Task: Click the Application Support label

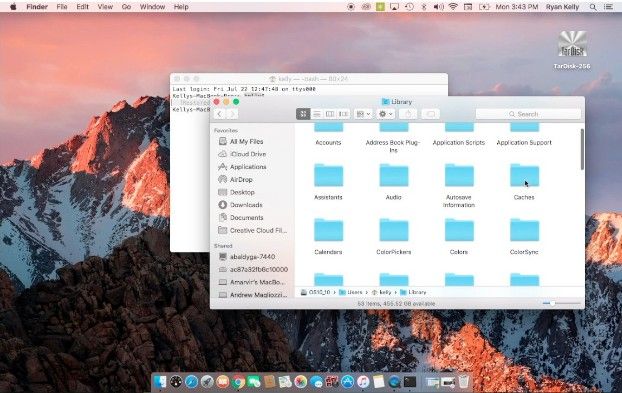Action: point(524,143)
